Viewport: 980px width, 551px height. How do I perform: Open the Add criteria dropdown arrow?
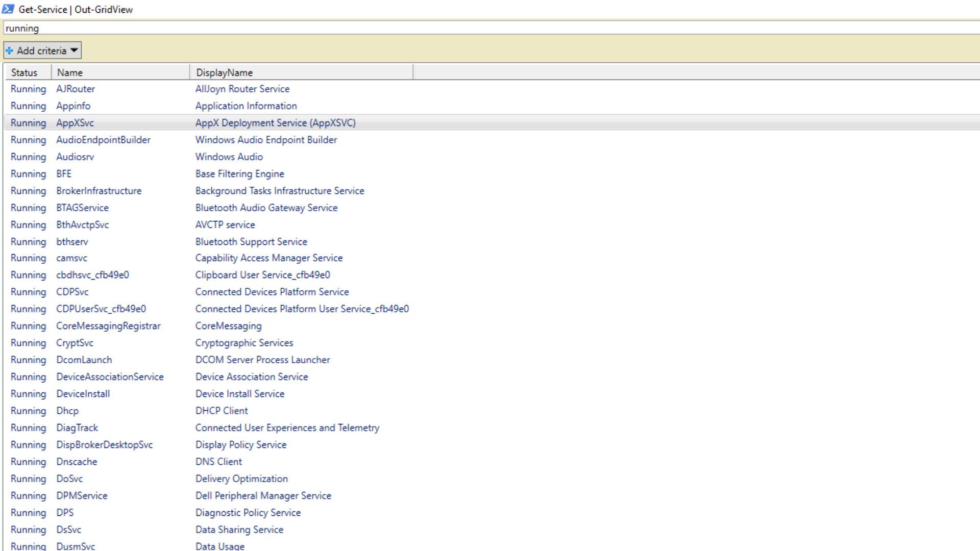(x=74, y=50)
